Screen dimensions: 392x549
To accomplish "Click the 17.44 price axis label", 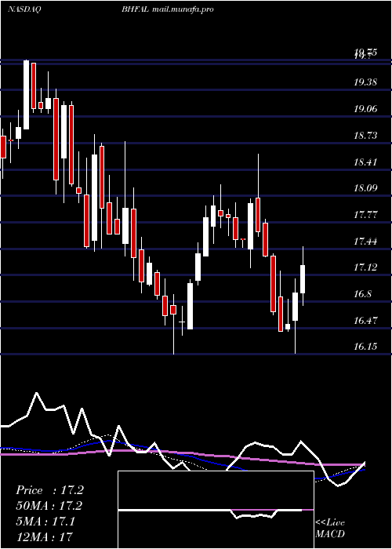I will tap(365, 242).
